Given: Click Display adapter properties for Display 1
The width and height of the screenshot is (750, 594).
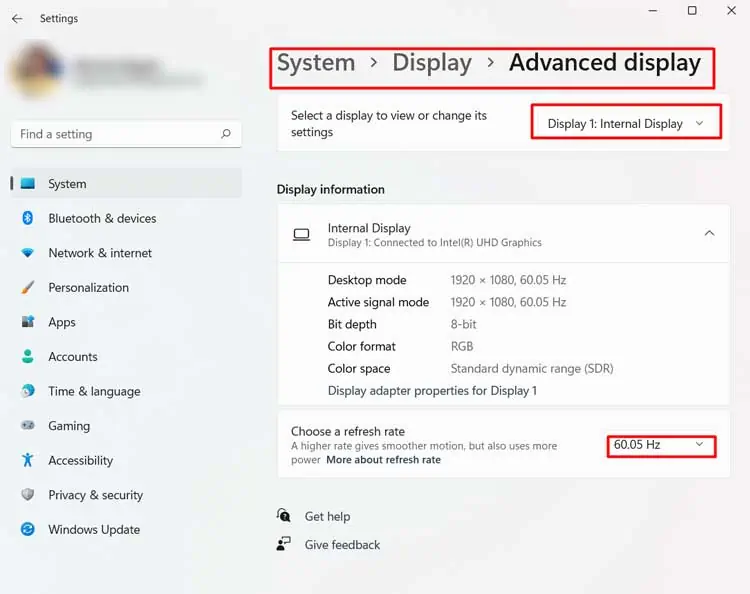Looking at the screenshot, I should [432, 391].
